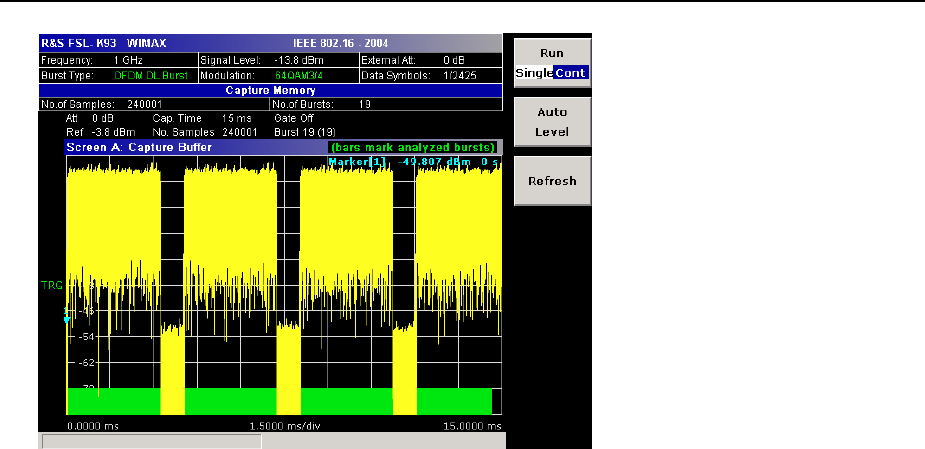Click the green TRG trigger label
Viewport: 925px width, 449px height.
point(51,285)
